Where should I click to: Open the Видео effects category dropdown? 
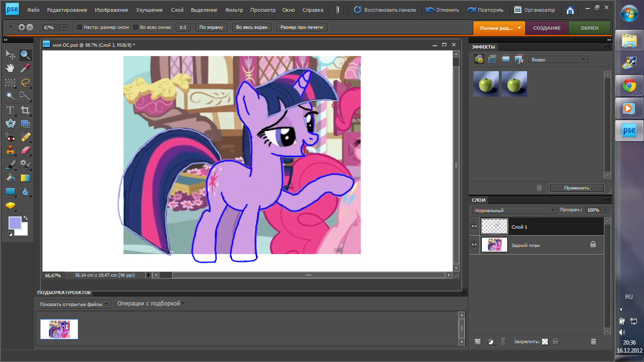coord(558,59)
